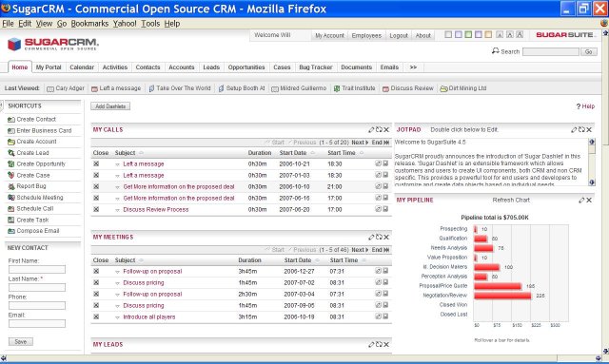609x364 pixels.
Task: Edit the Introduce all players meeting
Action: click(x=378, y=316)
